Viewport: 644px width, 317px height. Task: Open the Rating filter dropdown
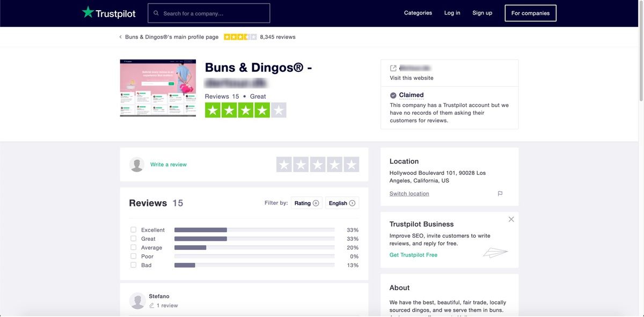[x=306, y=203]
